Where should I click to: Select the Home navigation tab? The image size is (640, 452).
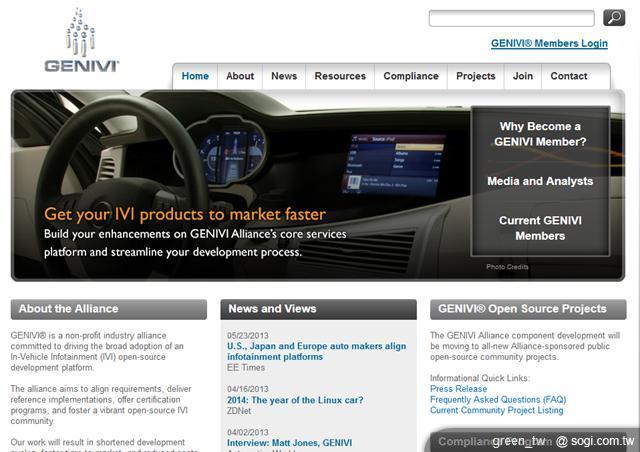[x=195, y=76]
